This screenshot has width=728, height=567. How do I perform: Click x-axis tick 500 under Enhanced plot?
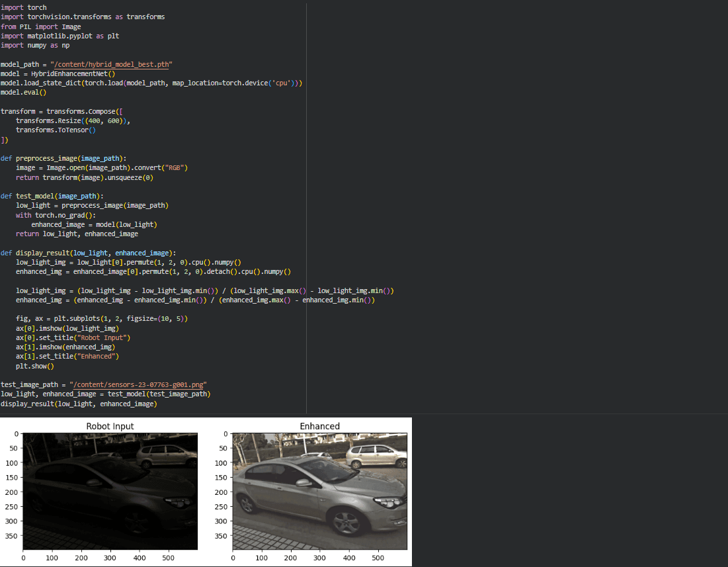click(x=378, y=558)
